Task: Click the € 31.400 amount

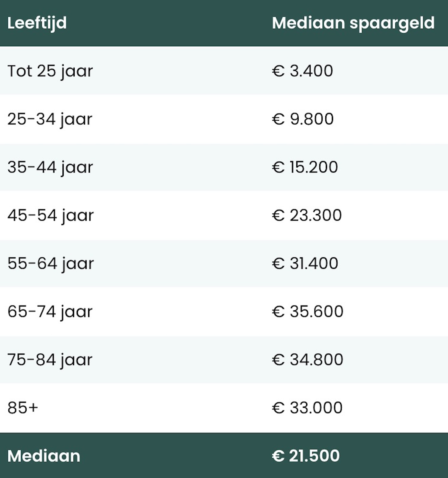Action: click(x=305, y=263)
